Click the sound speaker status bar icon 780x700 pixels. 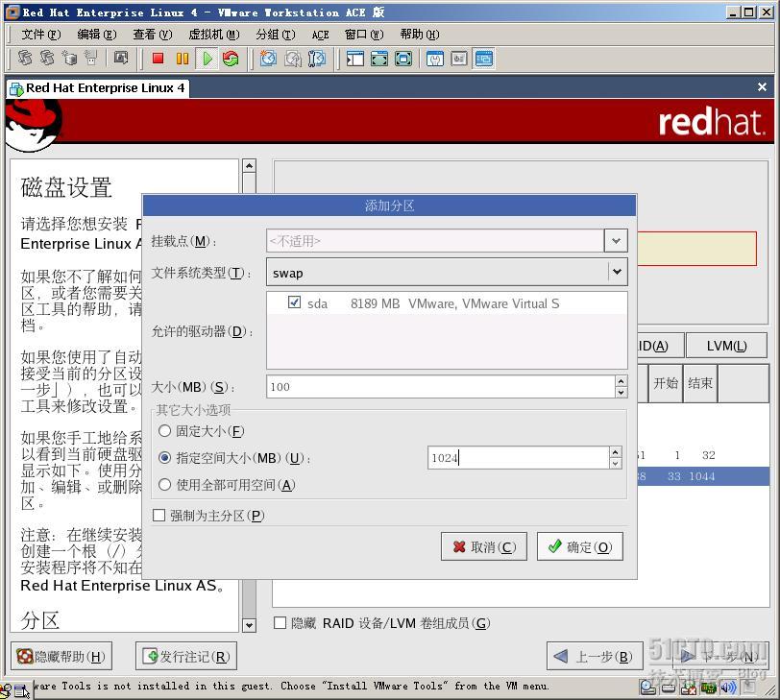click(728, 688)
